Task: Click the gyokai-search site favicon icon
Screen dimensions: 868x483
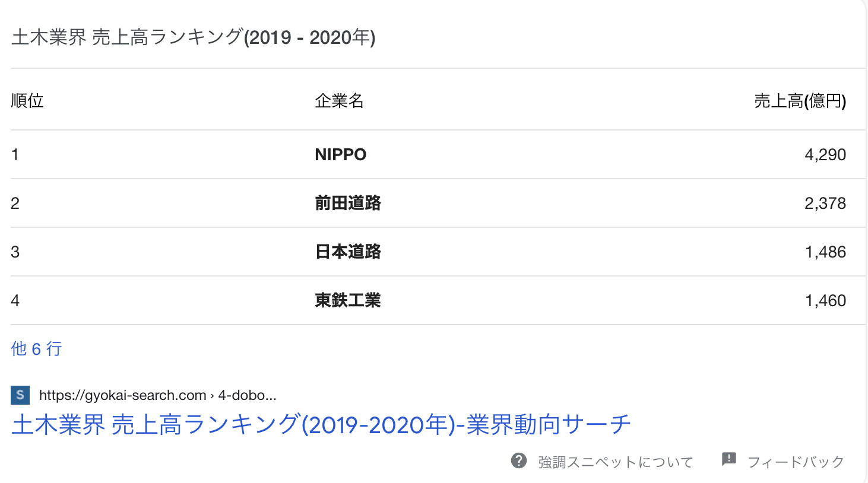Action: tap(20, 395)
